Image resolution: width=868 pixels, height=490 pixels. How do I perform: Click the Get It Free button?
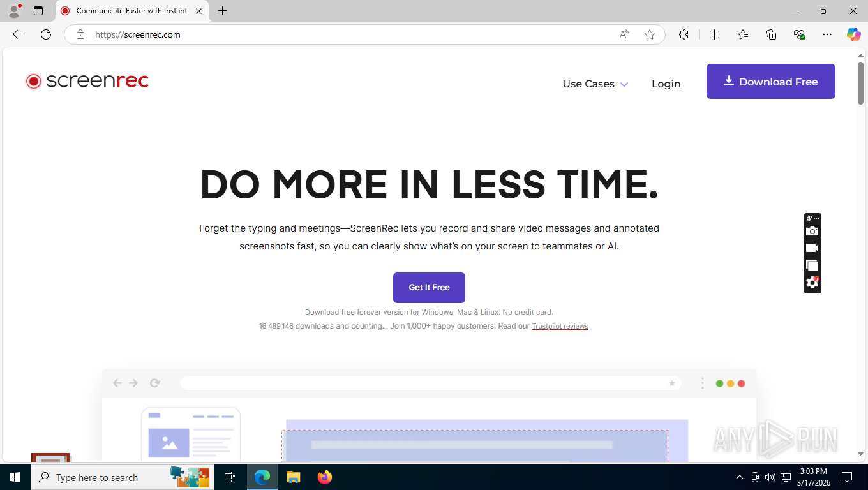pos(429,288)
